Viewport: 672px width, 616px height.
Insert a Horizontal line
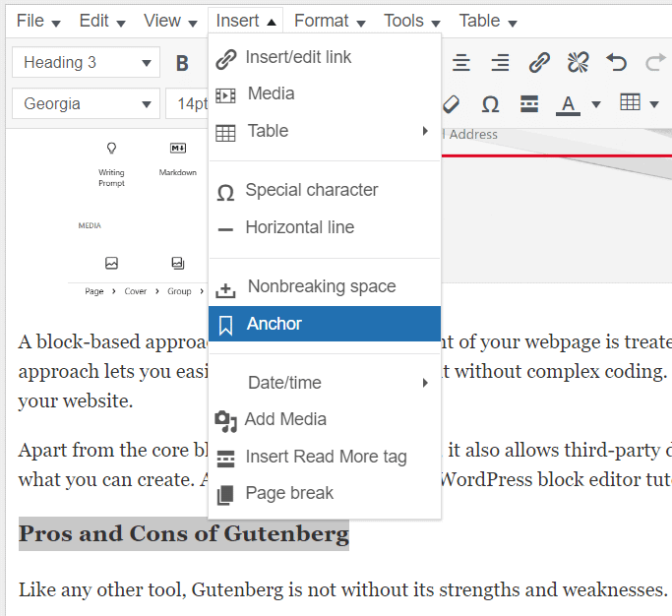pos(325,227)
